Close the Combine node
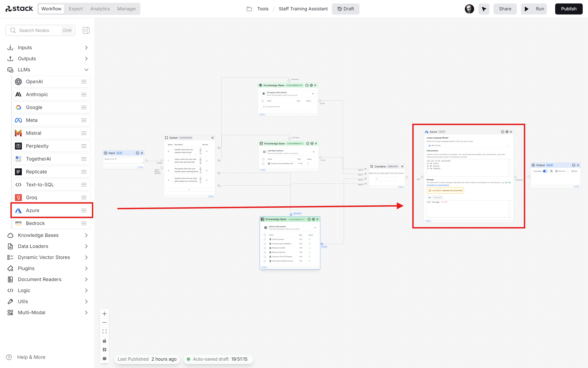588x368 pixels. pos(402,167)
